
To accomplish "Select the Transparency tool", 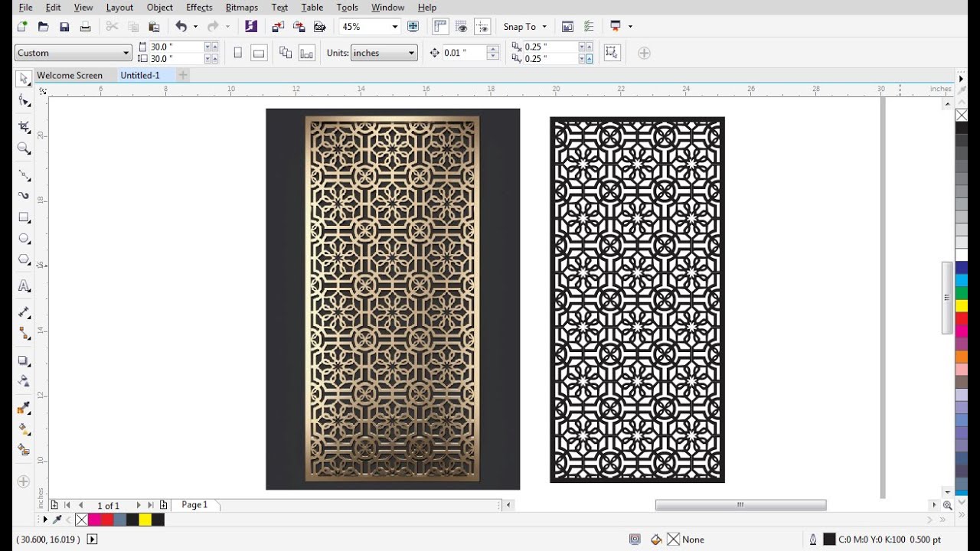I will point(24,381).
